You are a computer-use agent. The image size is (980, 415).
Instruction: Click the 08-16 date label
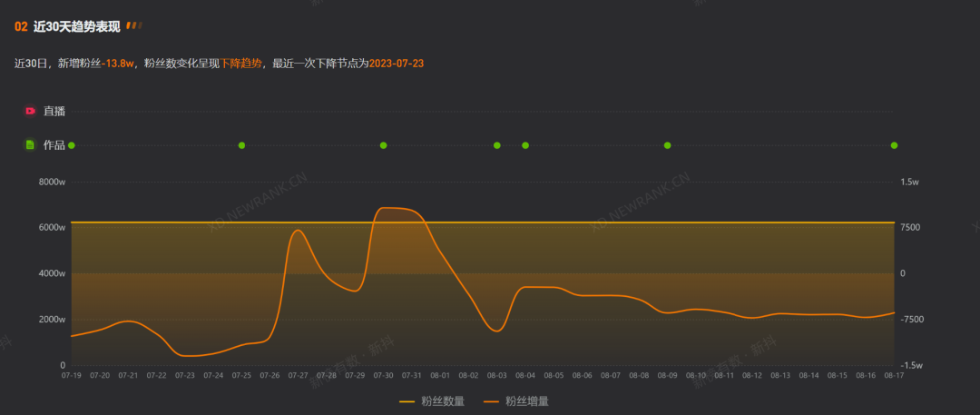tap(867, 376)
